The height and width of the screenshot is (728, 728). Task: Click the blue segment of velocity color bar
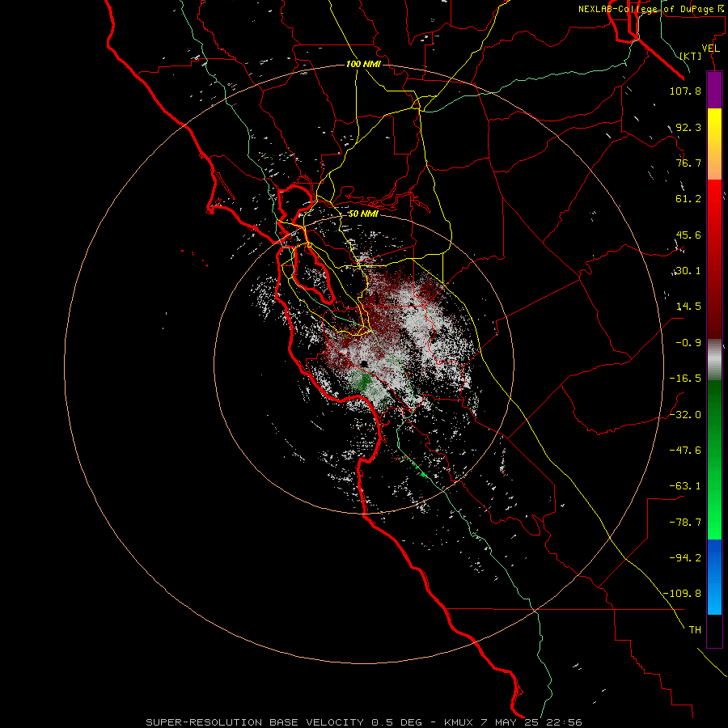pyautogui.click(x=714, y=577)
